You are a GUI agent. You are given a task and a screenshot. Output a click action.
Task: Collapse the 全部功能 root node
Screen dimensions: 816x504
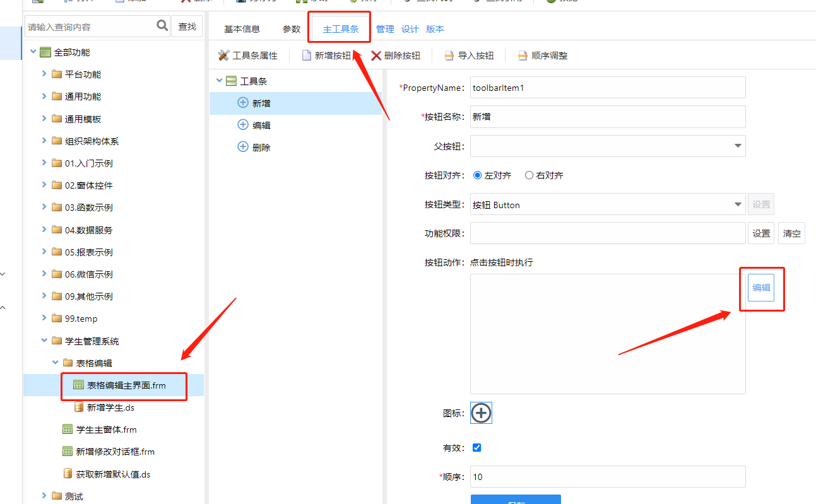click(x=32, y=52)
